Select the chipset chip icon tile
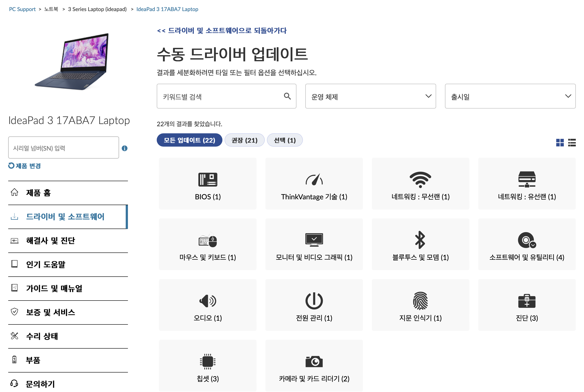584x392 pixels. [208, 361]
